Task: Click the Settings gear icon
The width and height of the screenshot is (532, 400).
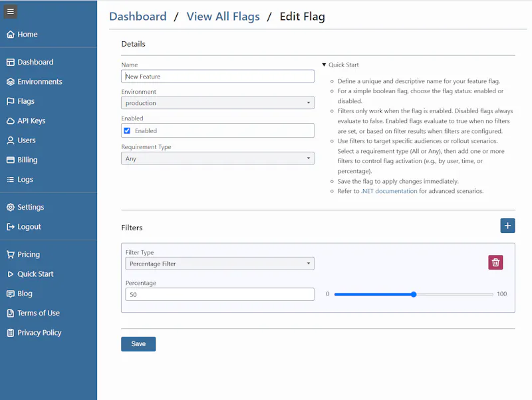Action: 11,207
